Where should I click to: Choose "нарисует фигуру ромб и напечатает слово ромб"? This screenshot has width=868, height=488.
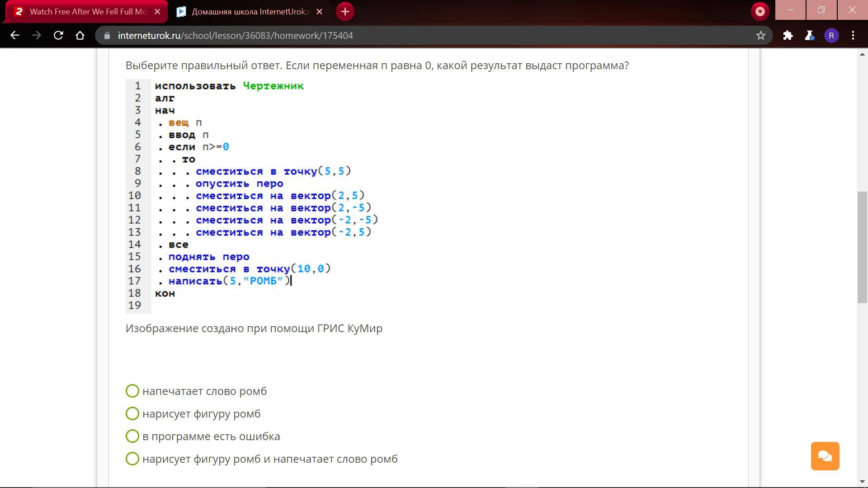[132, 459]
